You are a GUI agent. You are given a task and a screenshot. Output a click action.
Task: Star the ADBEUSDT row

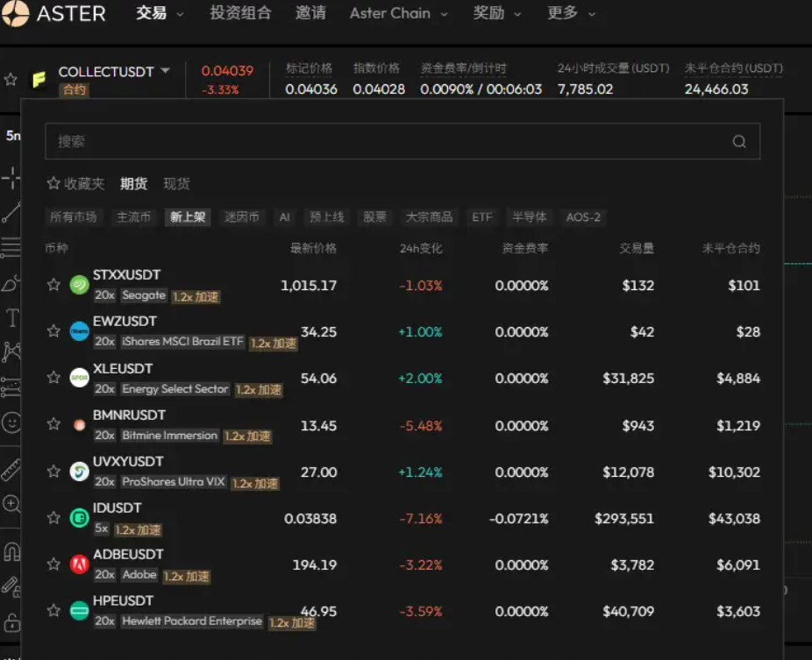pyautogui.click(x=53, y=564)
